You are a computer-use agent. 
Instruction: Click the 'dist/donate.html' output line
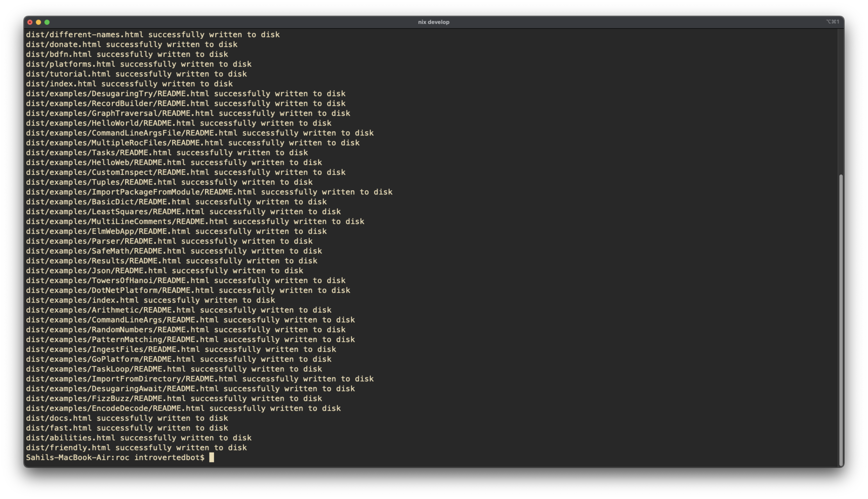(132, 44)
